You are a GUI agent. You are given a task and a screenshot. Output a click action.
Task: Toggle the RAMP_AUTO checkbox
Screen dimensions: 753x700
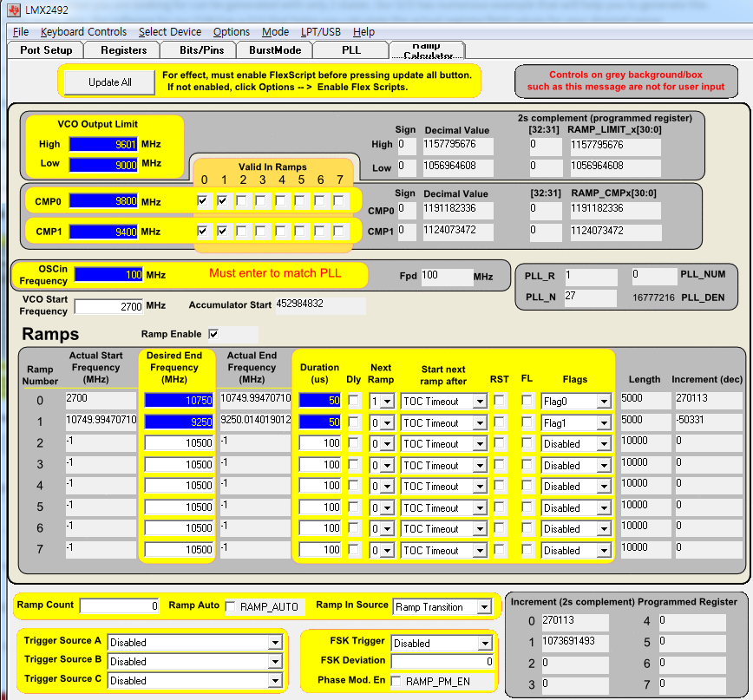[x=231, y=606]
